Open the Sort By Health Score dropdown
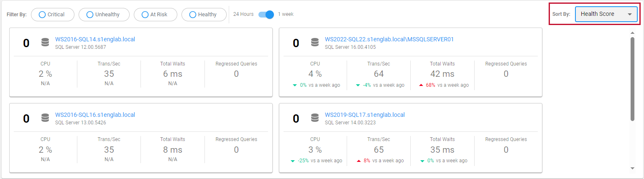 pos(606,14)
